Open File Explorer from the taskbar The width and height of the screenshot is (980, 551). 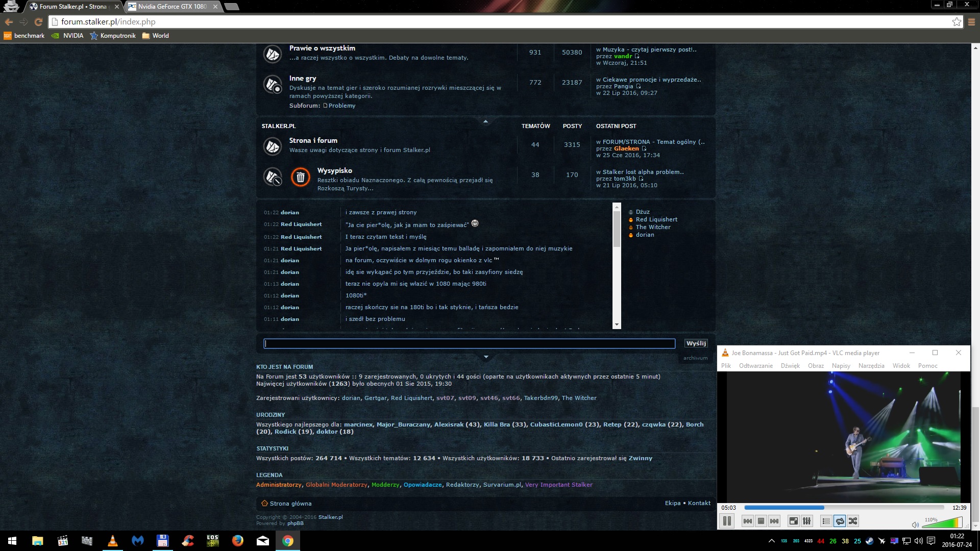pos(38,541)
